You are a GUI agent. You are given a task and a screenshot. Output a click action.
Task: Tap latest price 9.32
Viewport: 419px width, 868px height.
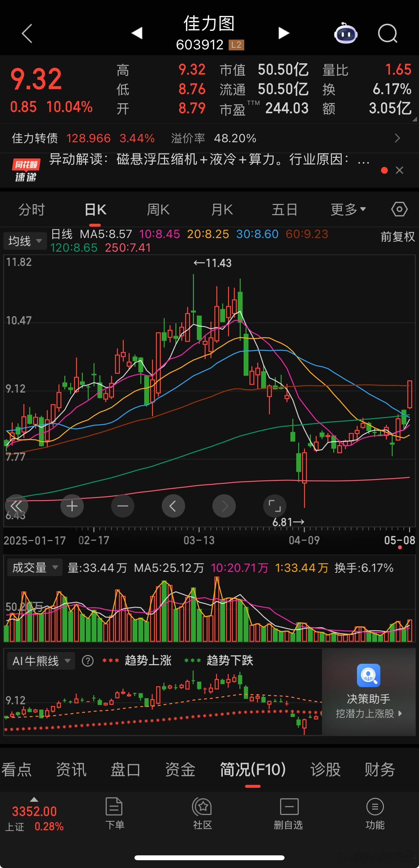point(36,80)
